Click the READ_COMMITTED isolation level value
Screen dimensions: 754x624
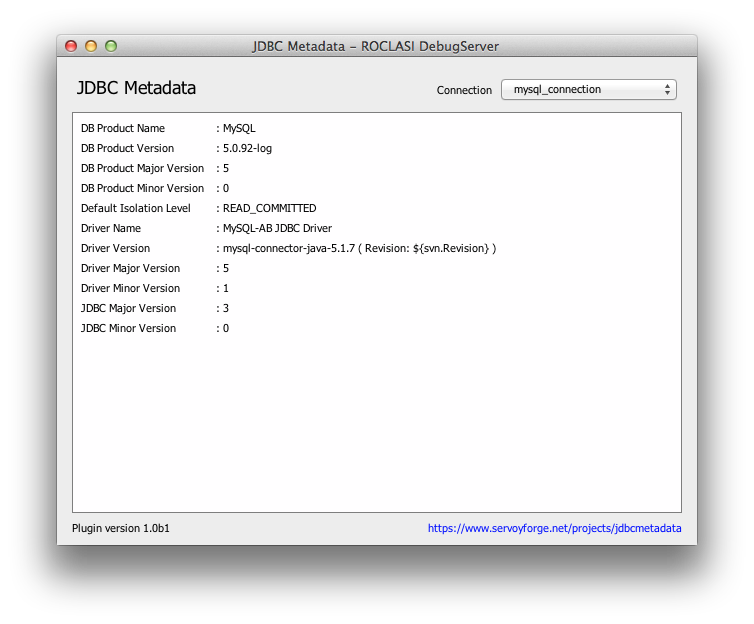click(269, 208)
